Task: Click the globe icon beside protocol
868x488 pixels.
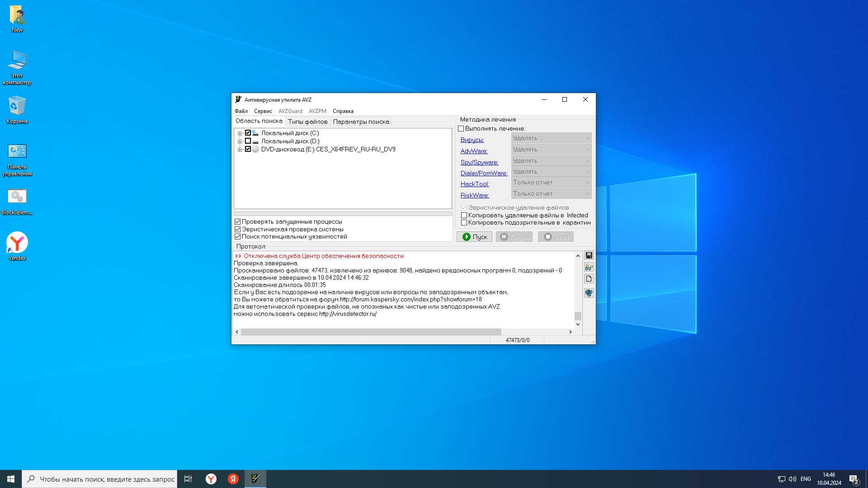Action: click(x=589, y=293)
